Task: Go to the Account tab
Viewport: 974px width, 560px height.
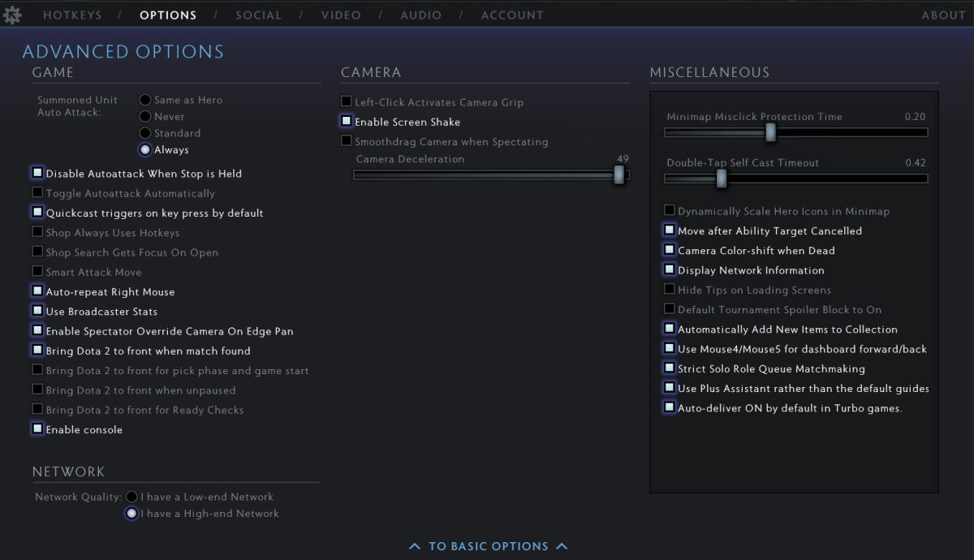Action: [512, 15]
